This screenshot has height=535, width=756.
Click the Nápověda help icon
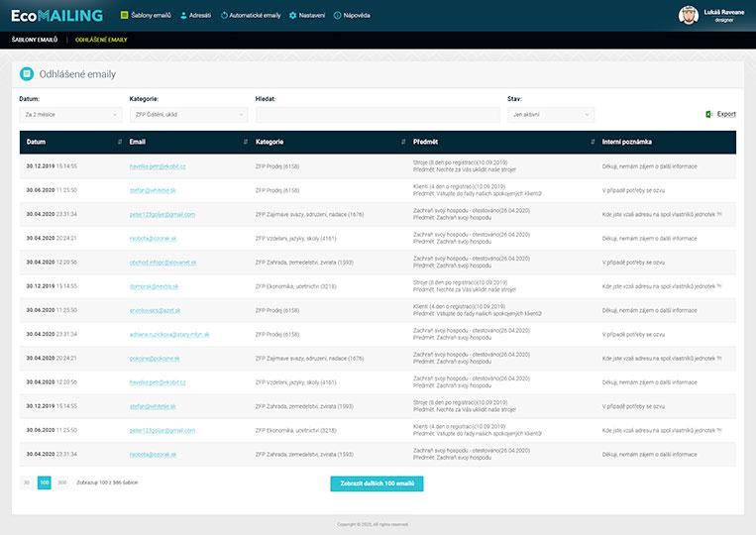point(338,16)
